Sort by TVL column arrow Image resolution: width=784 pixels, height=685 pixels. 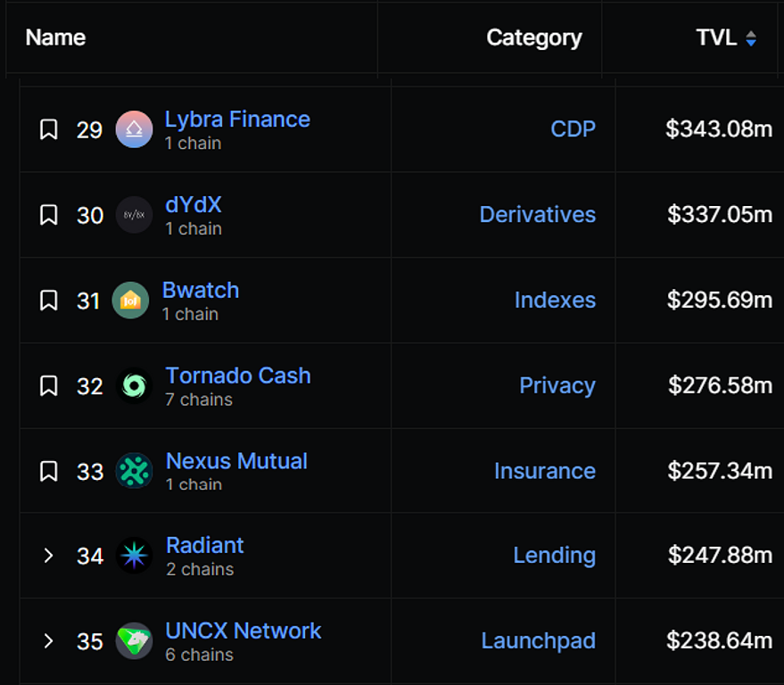751,38
